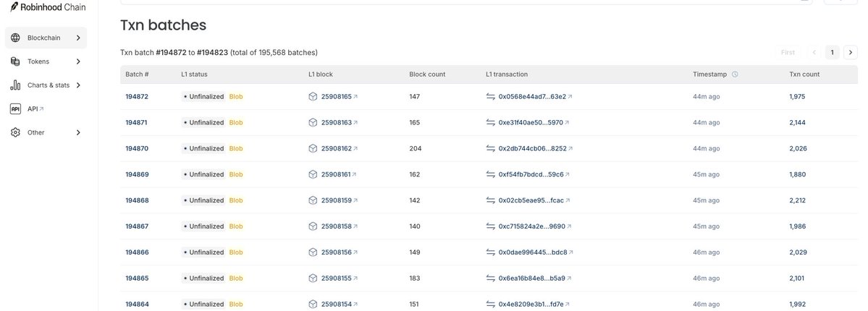Click the cube icon for block 25908165
Image resolution: width=868 pixels, height=311 pixels.
point(313,96)
